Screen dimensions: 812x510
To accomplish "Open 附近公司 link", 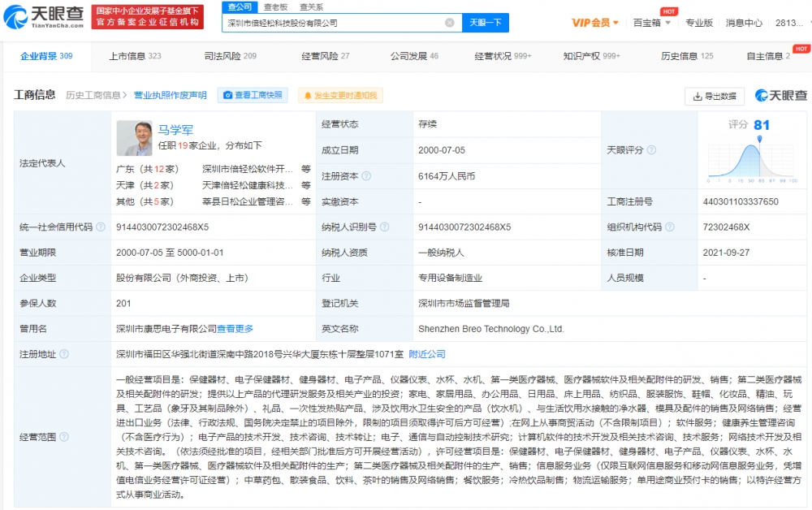I will coord(427,354).
